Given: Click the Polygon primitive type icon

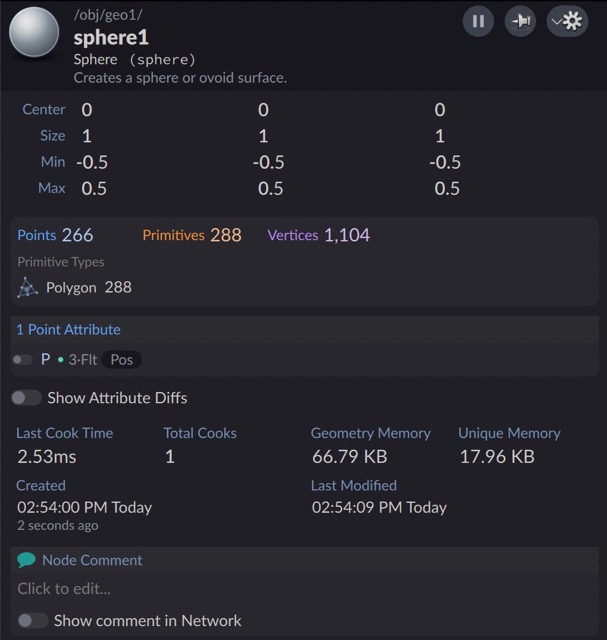Looking at the screenshot, I should (27, 287).
